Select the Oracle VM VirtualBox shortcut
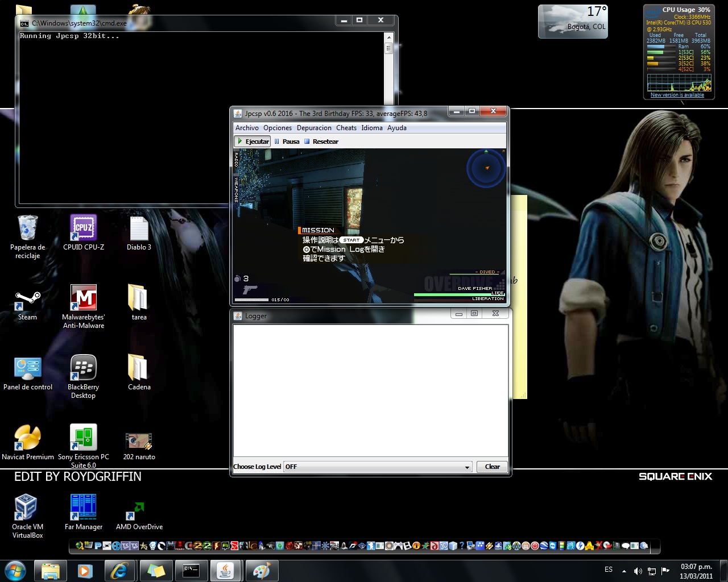The width and height of the screenshot is (728, 582). (27, 517)
